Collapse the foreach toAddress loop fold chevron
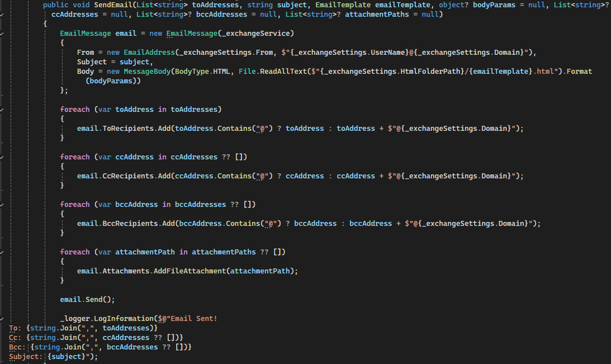611x364 pixels. pyautogui.click(x=2, y=110)
